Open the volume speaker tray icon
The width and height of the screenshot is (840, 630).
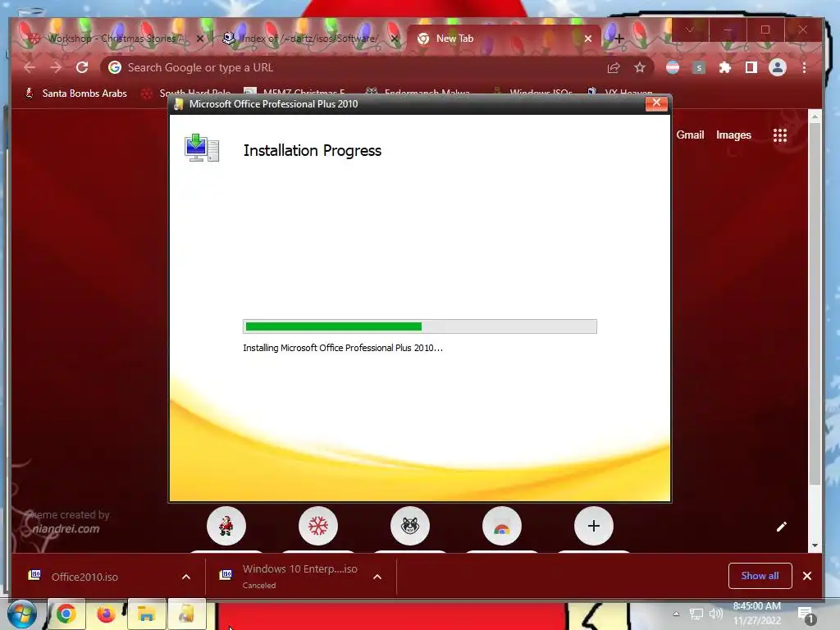[x=715, y=614]
